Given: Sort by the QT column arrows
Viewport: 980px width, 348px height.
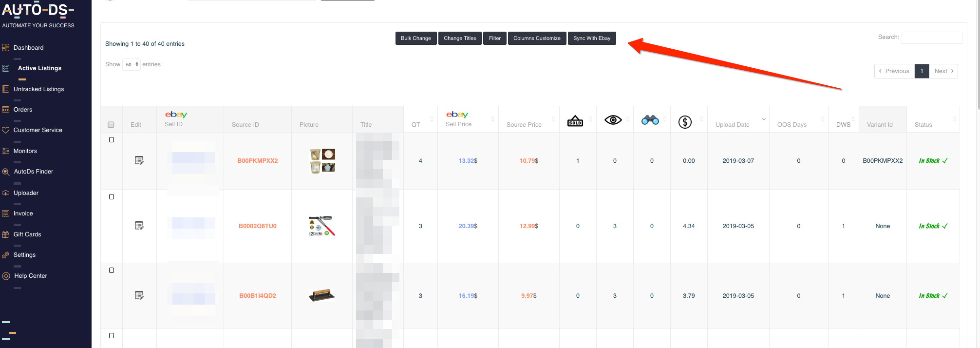Looking at the screenshot, I should click(x=432, y=119).
